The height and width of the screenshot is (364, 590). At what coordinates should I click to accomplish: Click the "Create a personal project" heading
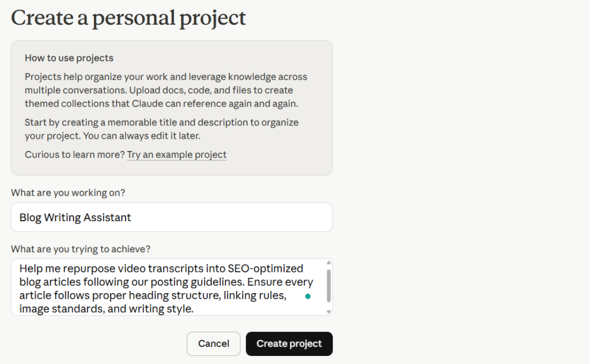click(x=128, y=18)
